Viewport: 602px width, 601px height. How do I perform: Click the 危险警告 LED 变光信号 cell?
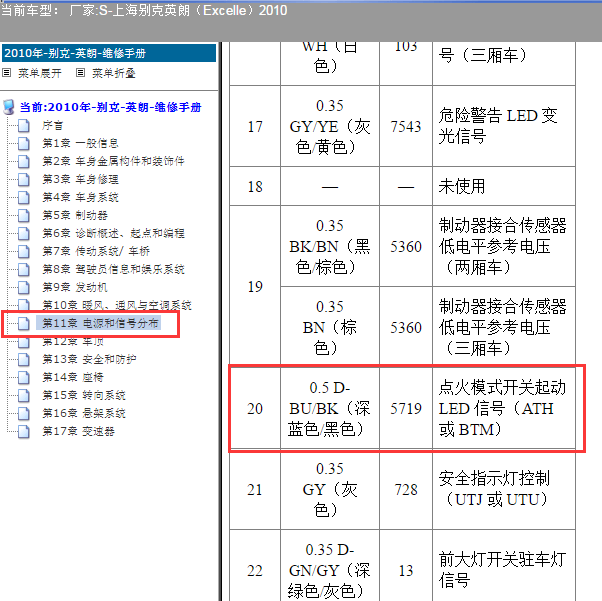coord(504,126)
